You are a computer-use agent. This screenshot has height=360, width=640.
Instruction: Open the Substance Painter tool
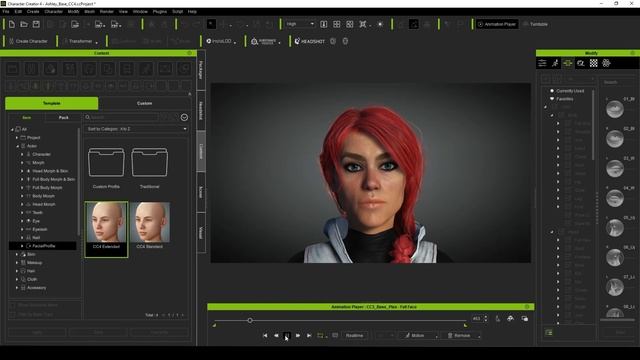coord(266,41)
